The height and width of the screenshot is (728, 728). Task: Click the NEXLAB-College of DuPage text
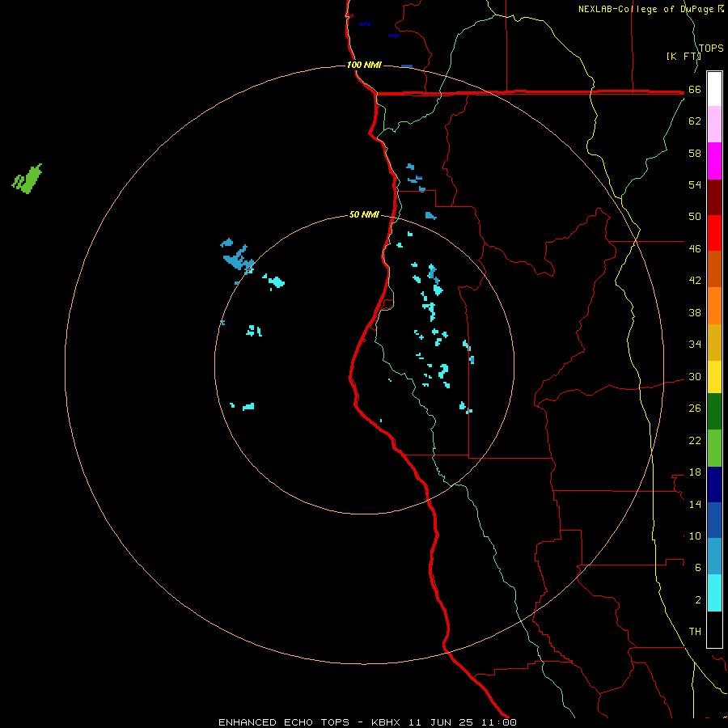tap(645, 9)
